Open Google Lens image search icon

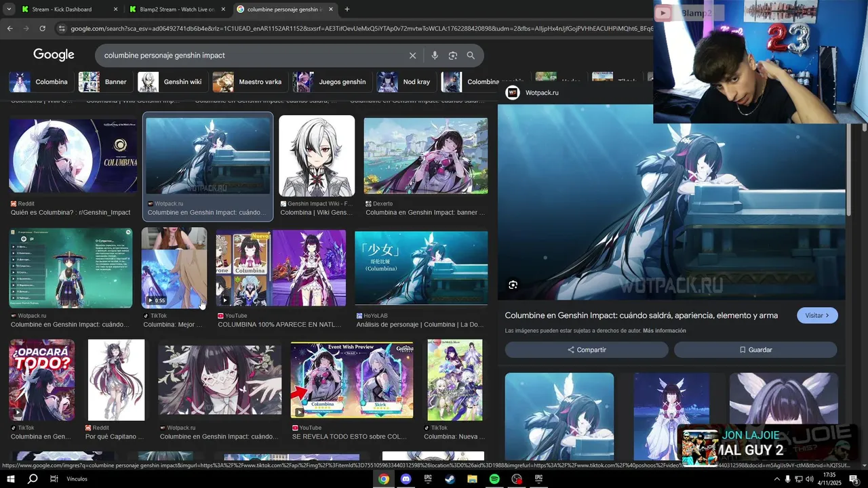tap(453, 56)
